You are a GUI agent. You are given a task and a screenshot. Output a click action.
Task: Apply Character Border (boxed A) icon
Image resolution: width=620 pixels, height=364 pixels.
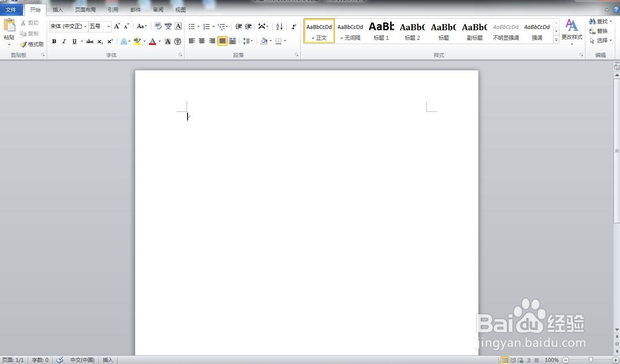tap(178, 26)
